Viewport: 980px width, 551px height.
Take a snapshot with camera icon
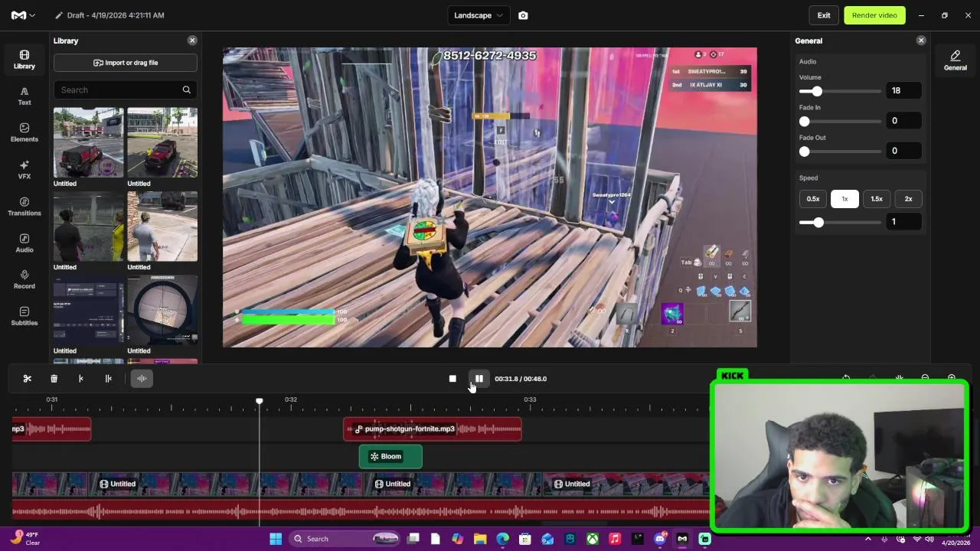point(523,15)
